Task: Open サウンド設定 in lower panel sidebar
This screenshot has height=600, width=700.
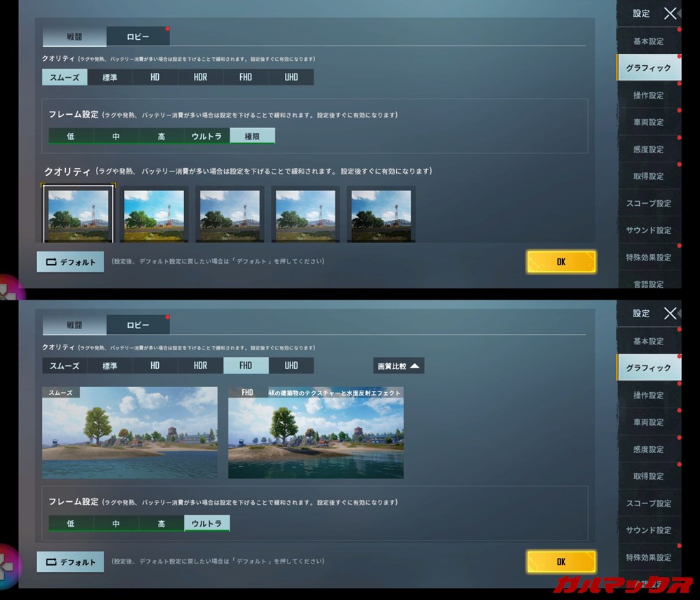Action: (648, 530)
